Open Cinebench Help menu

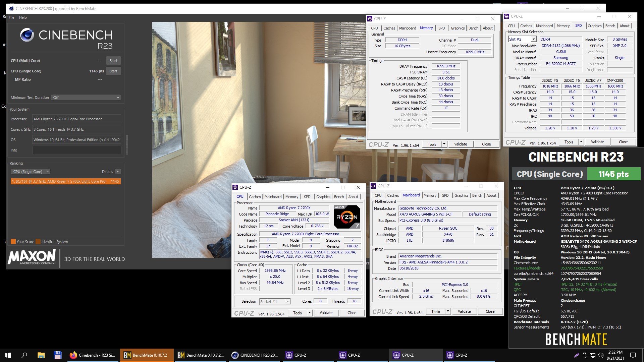pos(23,17)
